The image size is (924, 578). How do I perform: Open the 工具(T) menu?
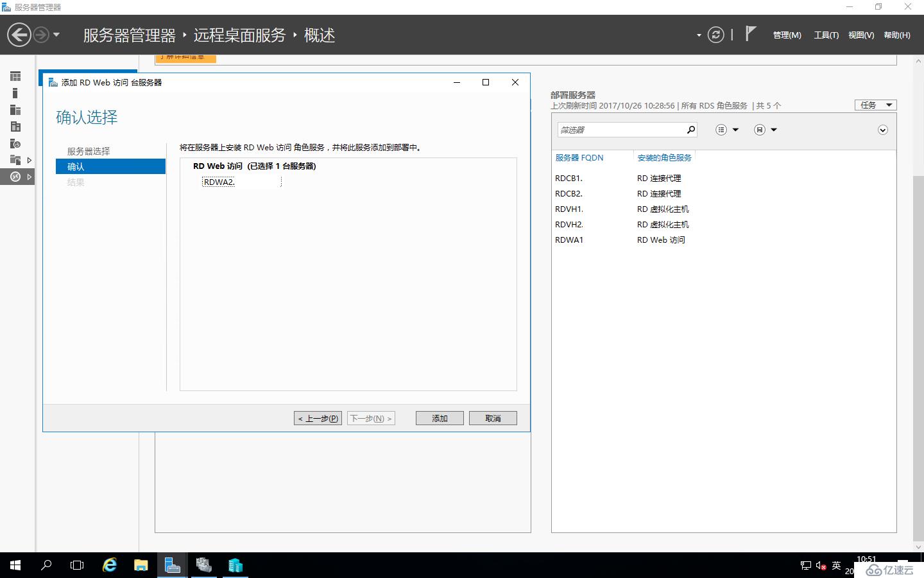[826, 35]
